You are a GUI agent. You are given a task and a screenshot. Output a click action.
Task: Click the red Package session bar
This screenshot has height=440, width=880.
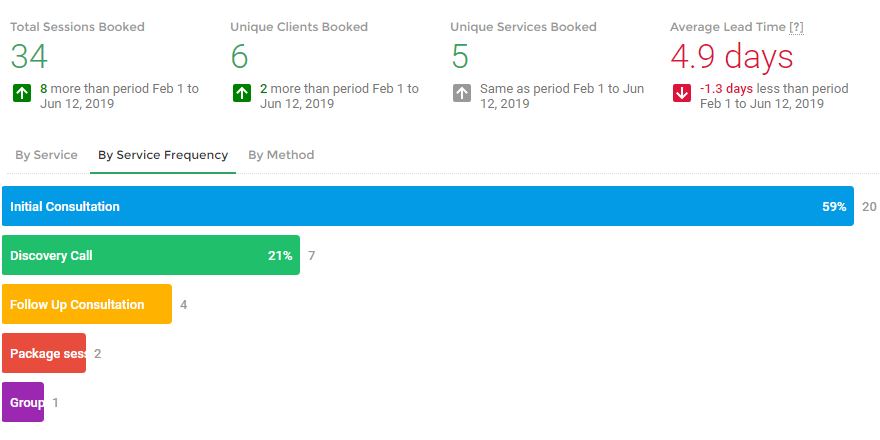(44, 353)
